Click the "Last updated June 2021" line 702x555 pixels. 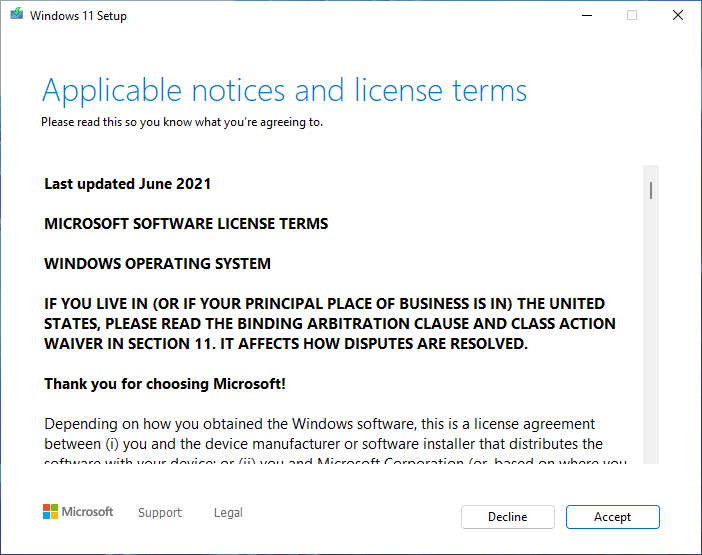[128, 184]
